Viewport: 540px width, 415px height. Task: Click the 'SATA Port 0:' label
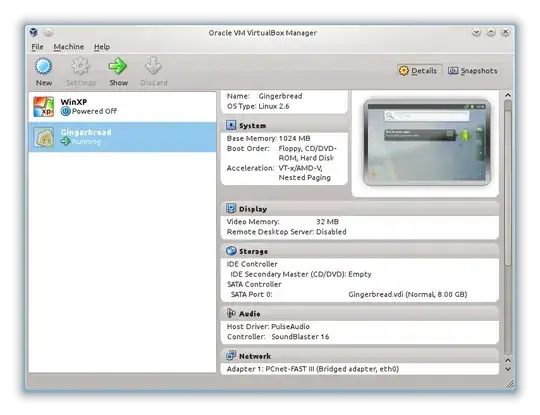click(251, 294)
